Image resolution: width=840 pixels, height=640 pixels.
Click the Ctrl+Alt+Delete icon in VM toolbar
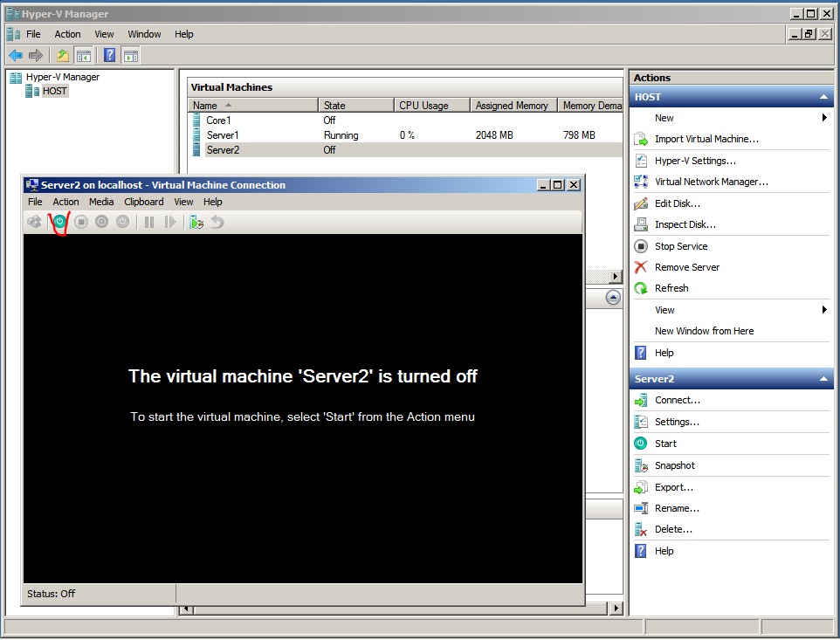point(34,222)
